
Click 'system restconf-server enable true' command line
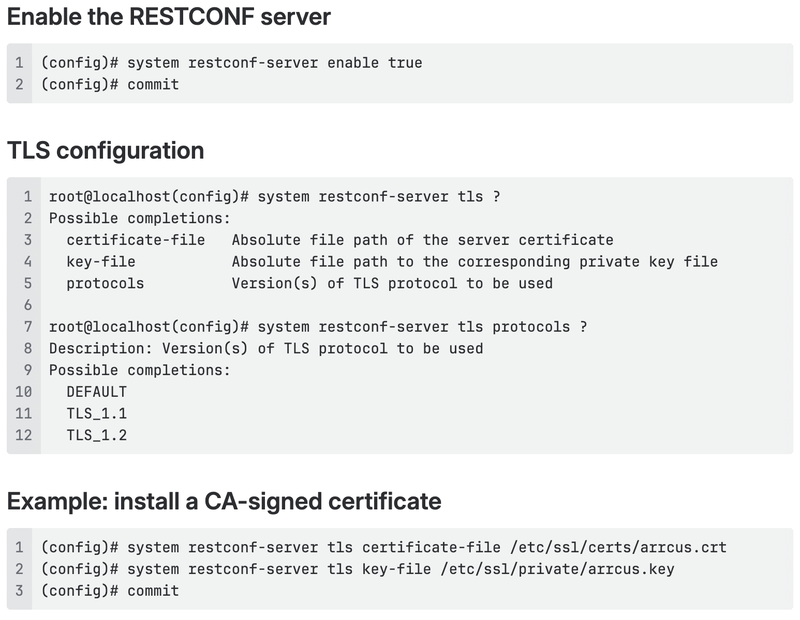[x=232, y=63]
